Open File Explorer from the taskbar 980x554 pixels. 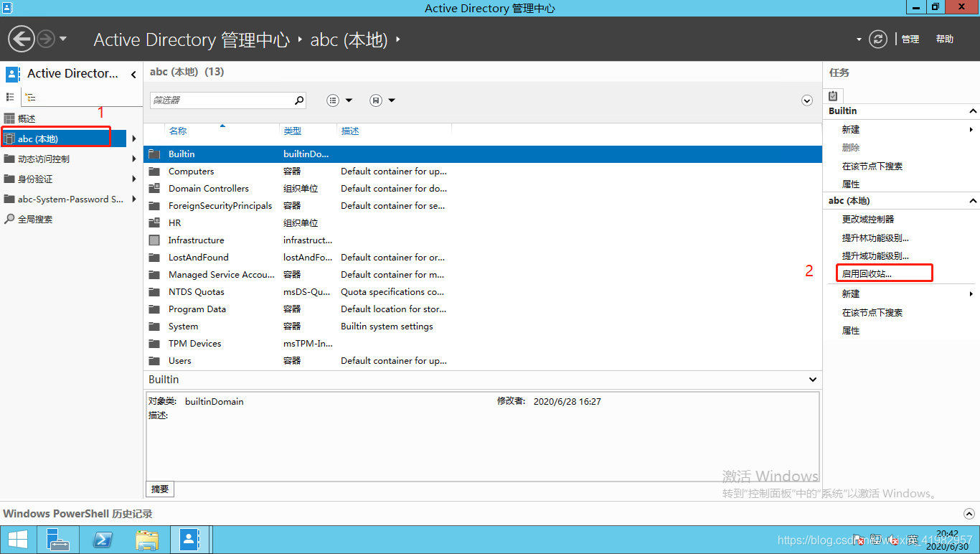click(147, 540)
